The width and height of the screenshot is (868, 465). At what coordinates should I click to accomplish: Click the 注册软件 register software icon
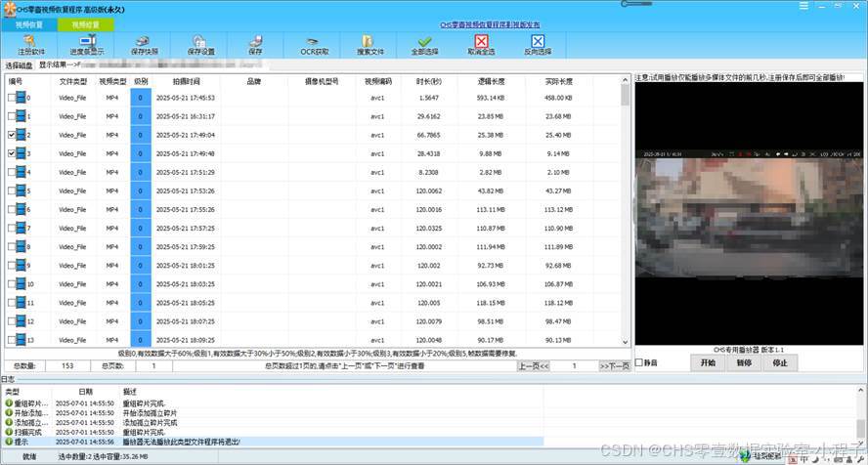[30, 41]
